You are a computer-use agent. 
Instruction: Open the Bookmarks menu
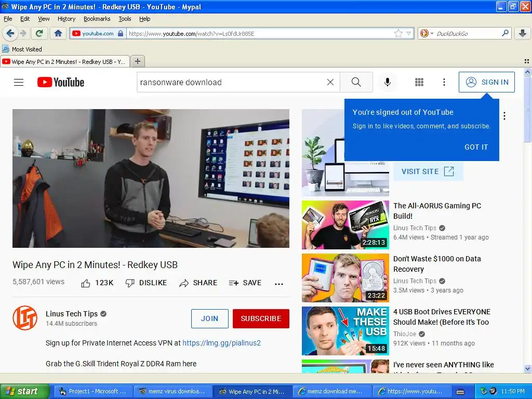click(97, 19)
